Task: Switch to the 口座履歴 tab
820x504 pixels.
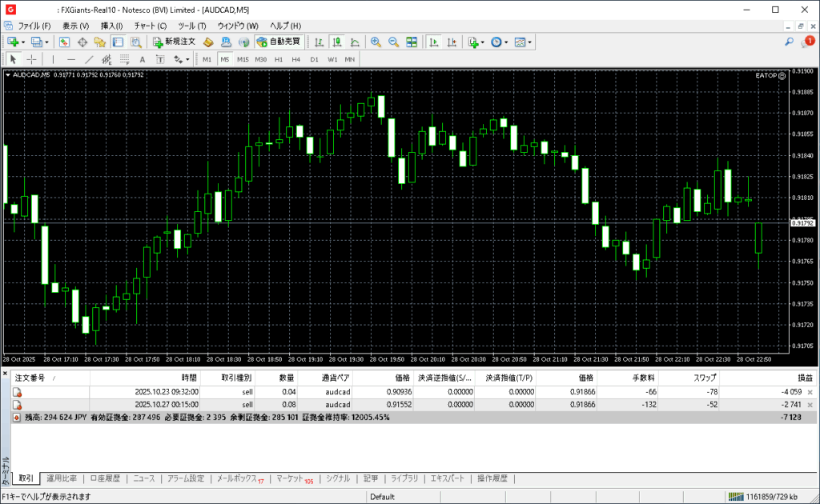Action: click(105, 478)
